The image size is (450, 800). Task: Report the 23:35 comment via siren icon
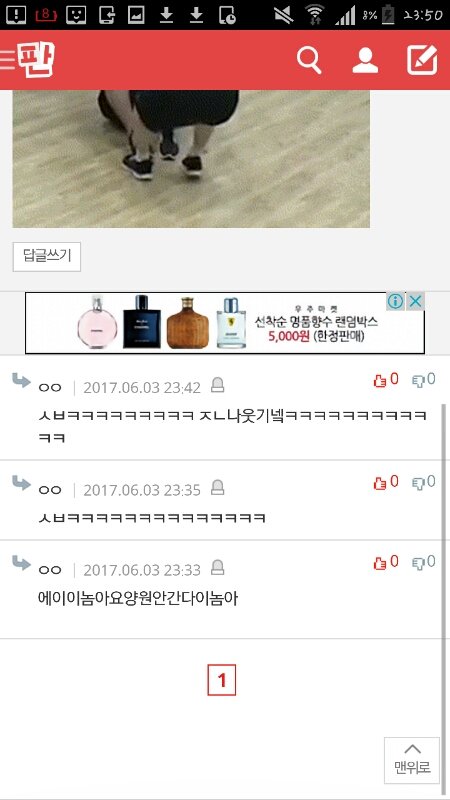click(x=217, y=488)
